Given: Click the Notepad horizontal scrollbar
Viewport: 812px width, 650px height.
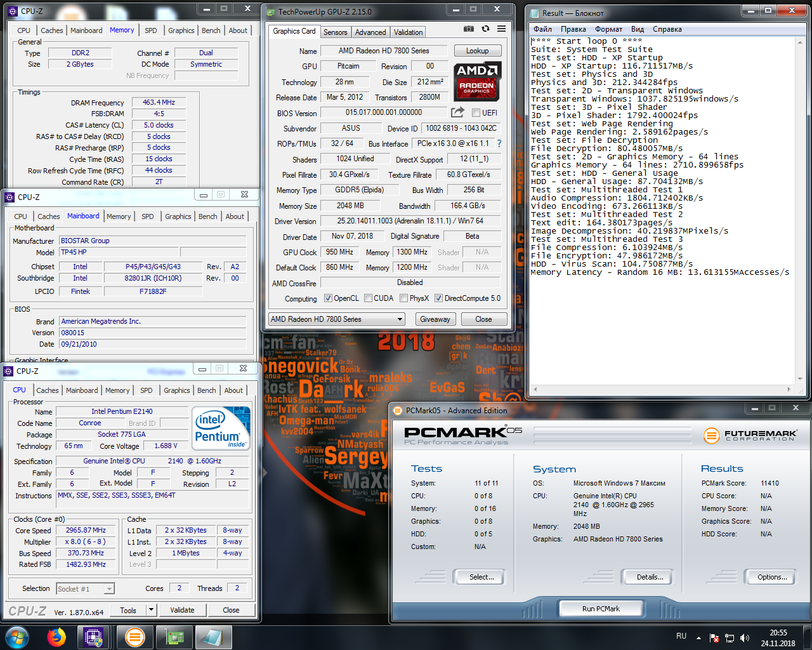Looking at the screenshot, I should [662, 389].
